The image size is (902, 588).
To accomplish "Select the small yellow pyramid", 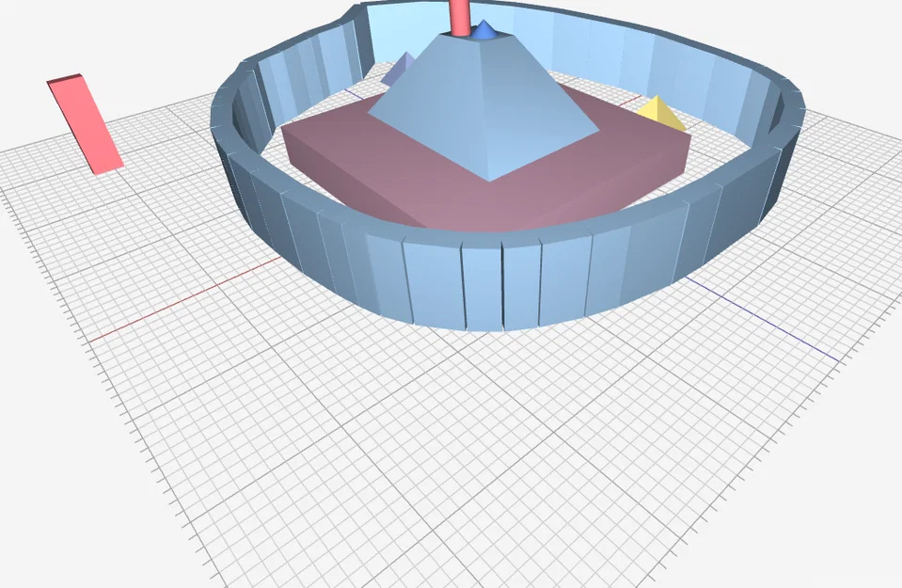I will pyautogui.click(x=661, y=115).
